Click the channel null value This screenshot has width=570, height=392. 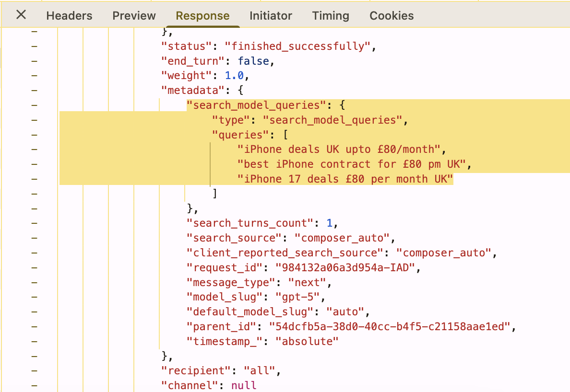[244, 385]
